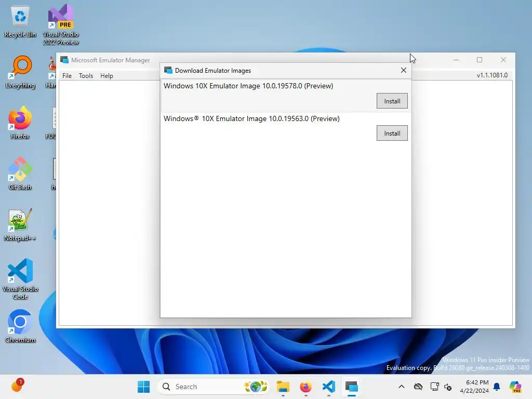Select the Visual Studio Code desktop icon
The width and height of the screenshot is (532, 399).
click(x=20, y=279)
